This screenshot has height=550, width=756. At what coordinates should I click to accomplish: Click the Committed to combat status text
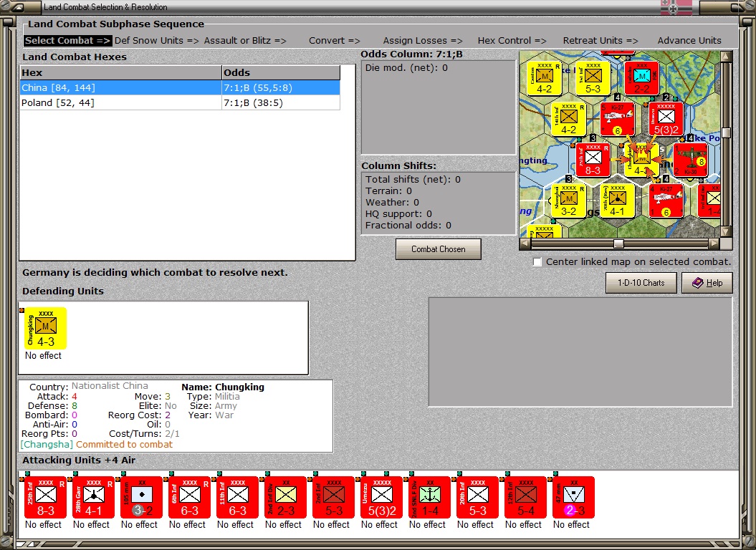[124, 445]
